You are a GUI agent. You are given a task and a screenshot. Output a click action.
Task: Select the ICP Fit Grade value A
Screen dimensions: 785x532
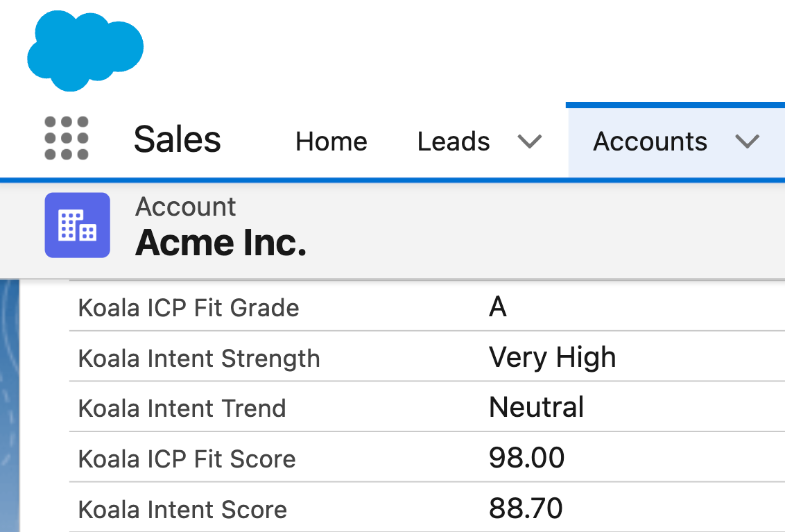(497, 306)
